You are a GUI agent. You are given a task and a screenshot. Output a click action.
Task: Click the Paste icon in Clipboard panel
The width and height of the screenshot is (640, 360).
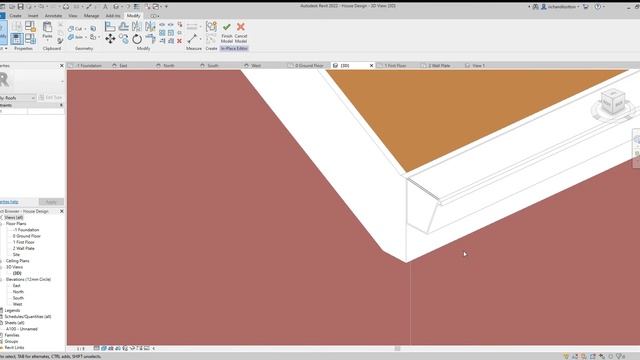tap(47, 28)
